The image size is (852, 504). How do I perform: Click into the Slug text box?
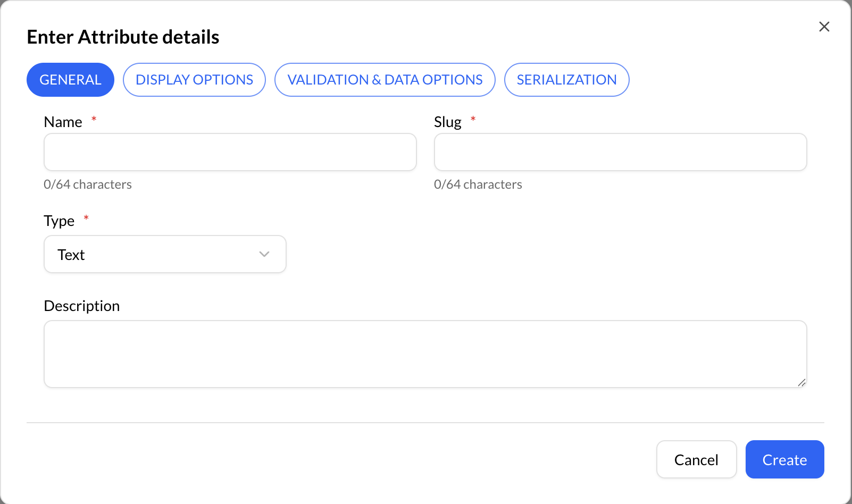pyautogui.click(x=620, y=152)
